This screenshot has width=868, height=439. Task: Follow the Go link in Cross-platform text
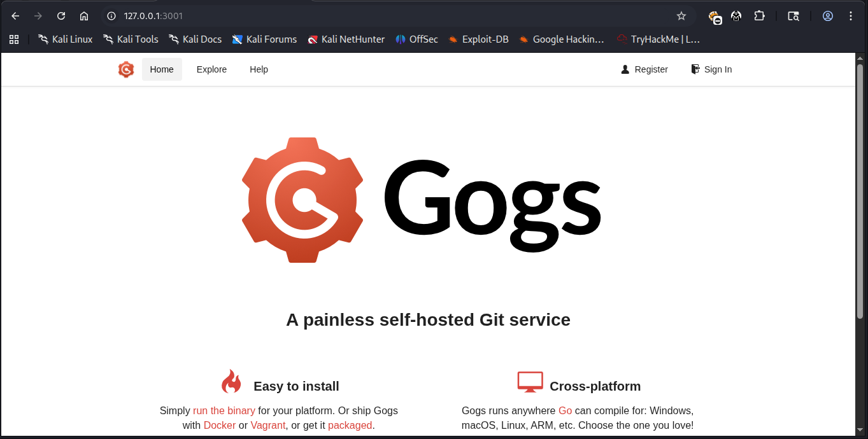point(566,410)
